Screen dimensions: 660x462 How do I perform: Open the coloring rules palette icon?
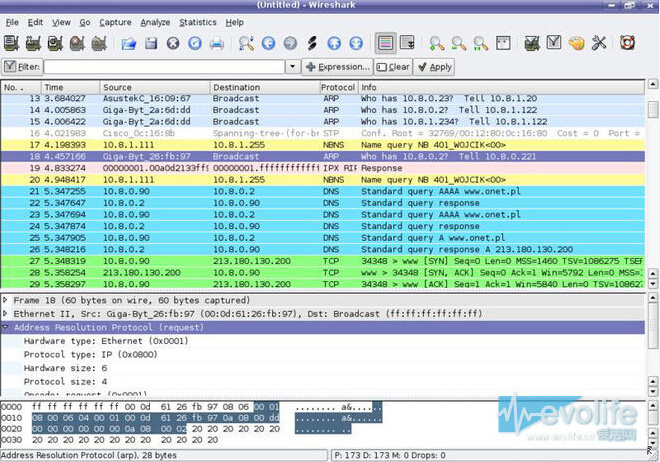(x=576, y=43)
